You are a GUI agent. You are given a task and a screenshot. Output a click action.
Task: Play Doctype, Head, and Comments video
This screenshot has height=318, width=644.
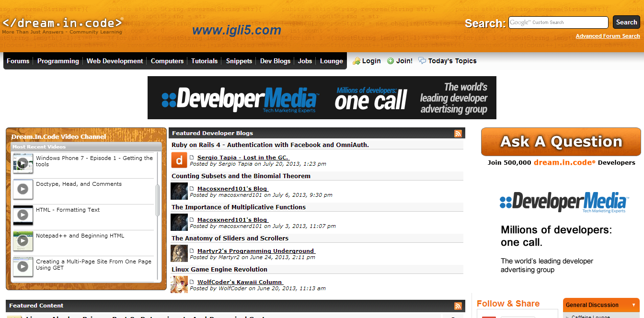23,190
